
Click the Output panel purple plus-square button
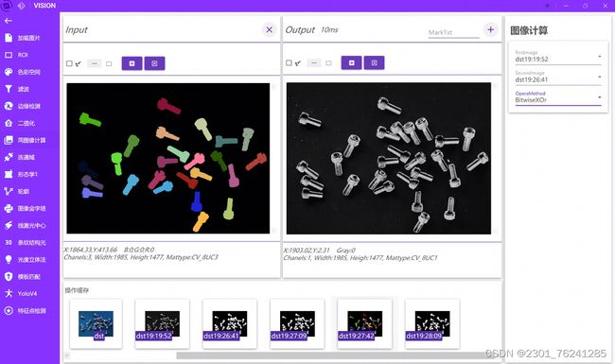pos(351,62)
